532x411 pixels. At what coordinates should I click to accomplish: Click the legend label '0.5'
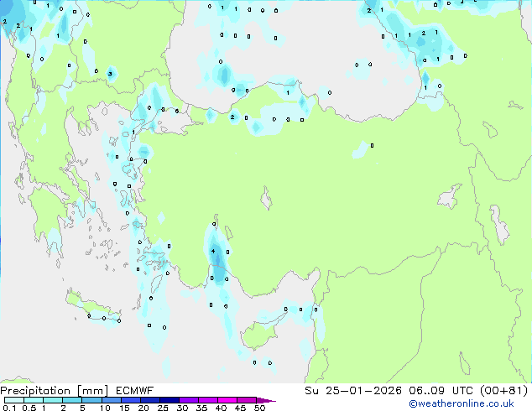click(29, 408)
